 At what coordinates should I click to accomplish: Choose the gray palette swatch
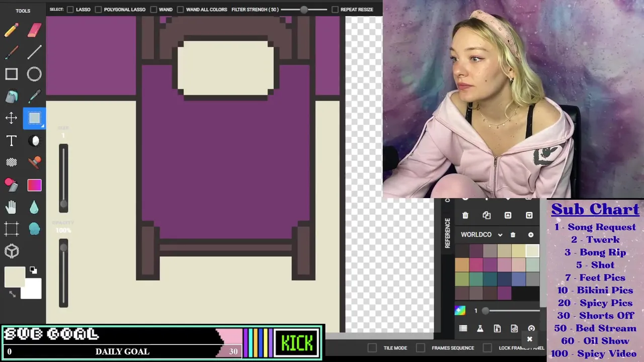[532, 279]
